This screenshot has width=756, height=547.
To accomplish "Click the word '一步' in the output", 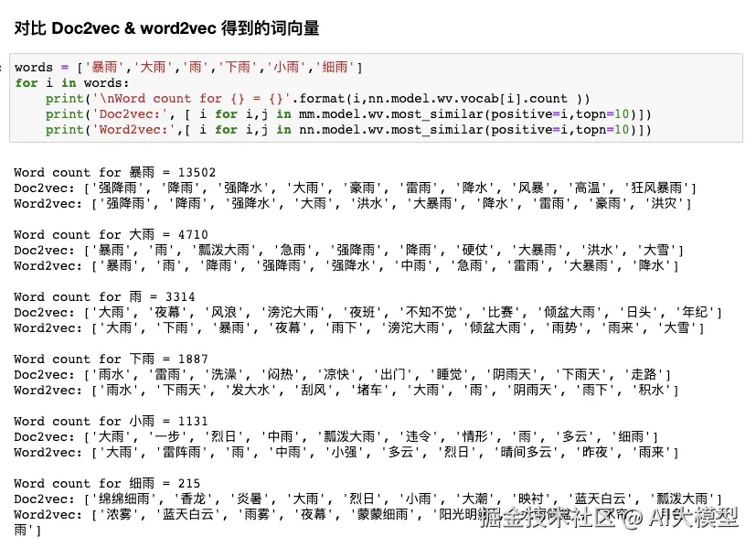I will [167, 436].
